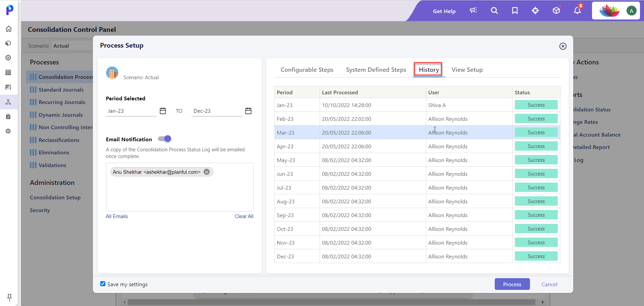Remove Anu Shekhar email recipient
Screen dimensions: 644x306
(x=207, y=172)
